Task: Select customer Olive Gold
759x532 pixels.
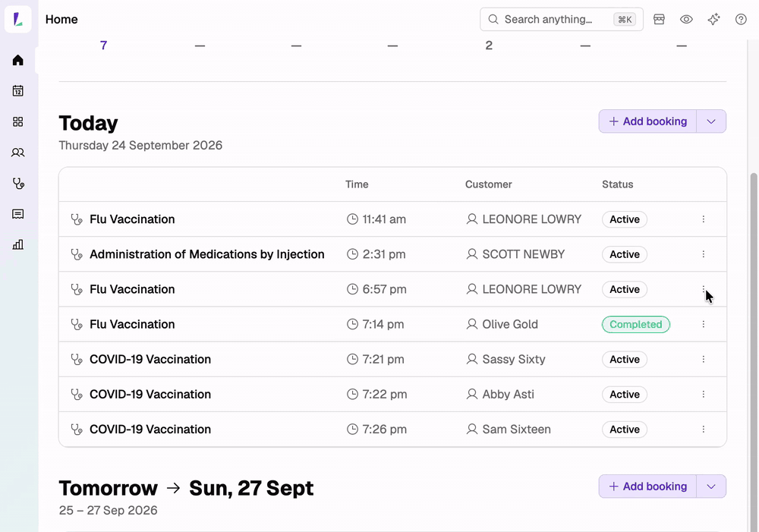Action: [510, 324]
